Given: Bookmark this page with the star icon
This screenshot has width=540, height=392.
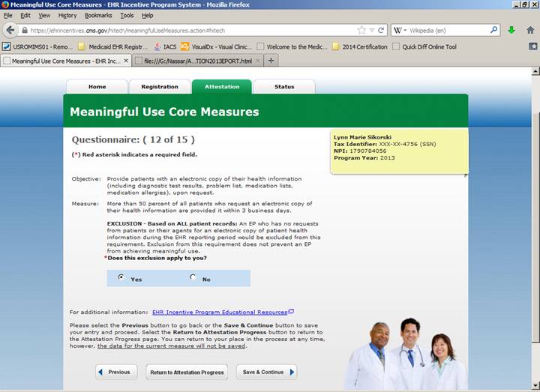Looking at the screenshot, I should point(362,31).
